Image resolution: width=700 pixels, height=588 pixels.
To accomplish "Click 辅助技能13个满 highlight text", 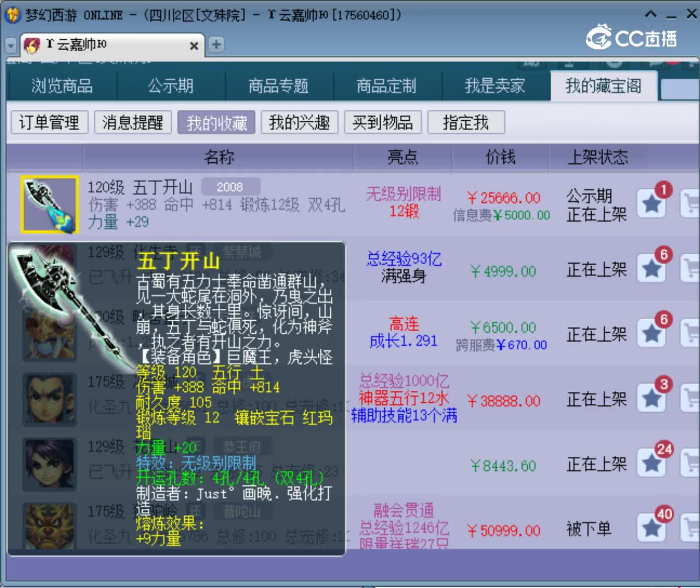I will coord(404,415).
